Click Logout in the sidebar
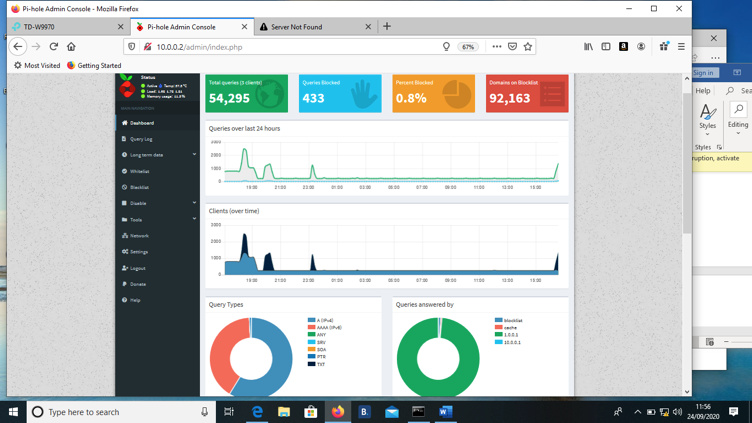 [137, 268]
